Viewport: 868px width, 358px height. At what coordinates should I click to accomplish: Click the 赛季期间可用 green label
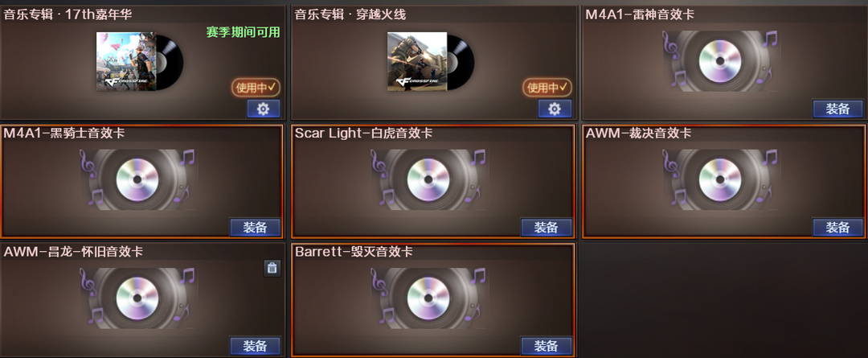pyautogui.click(x=243, y=32)
